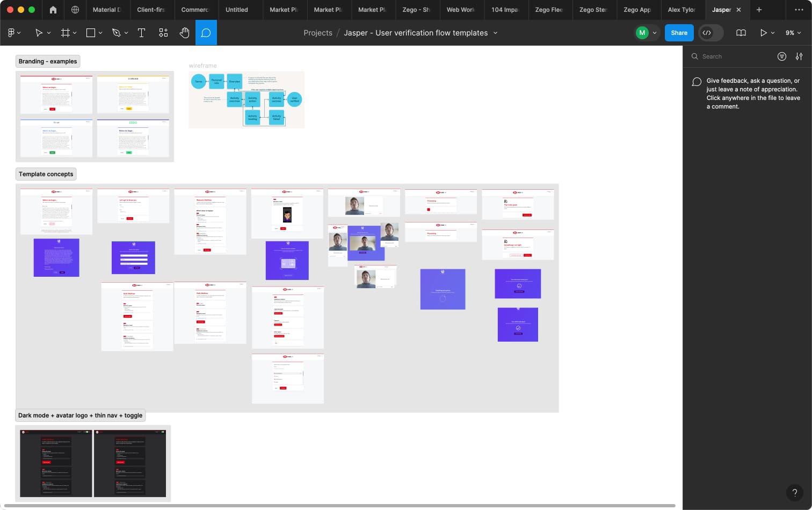Select the Pen tool

coord(116,33)
